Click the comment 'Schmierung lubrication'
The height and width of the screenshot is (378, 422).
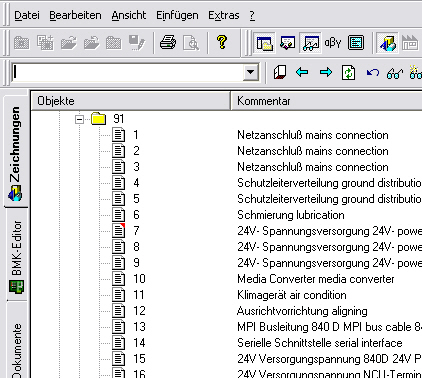(291, 215)
